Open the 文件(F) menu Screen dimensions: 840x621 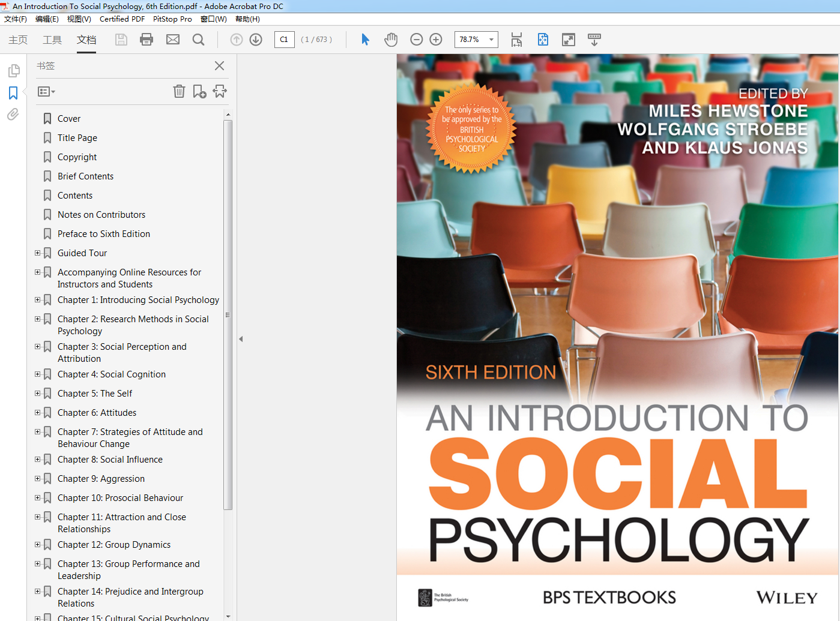[x=16, y=19]
